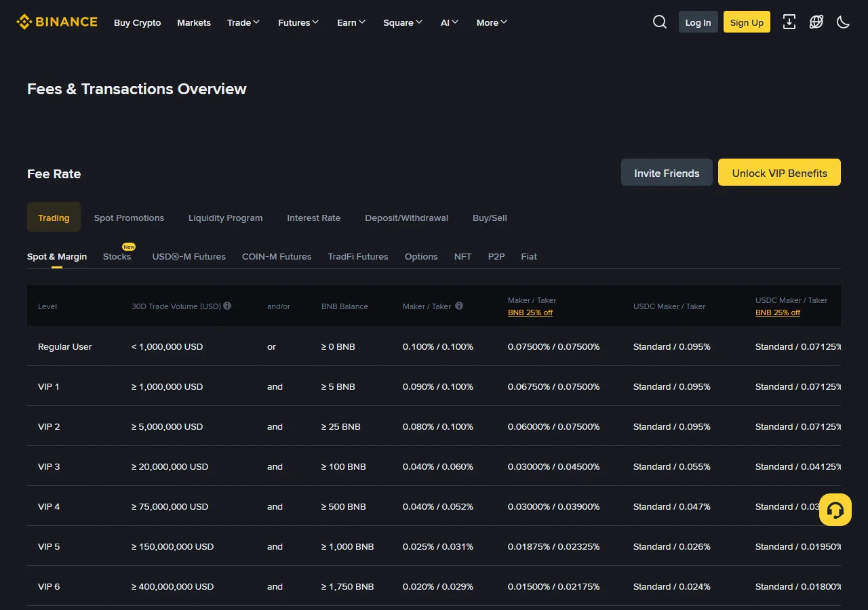The height and width of the screenshot is (610, 868).
Task: Click the VIP 5 level cell
Action: coord(49,546)
